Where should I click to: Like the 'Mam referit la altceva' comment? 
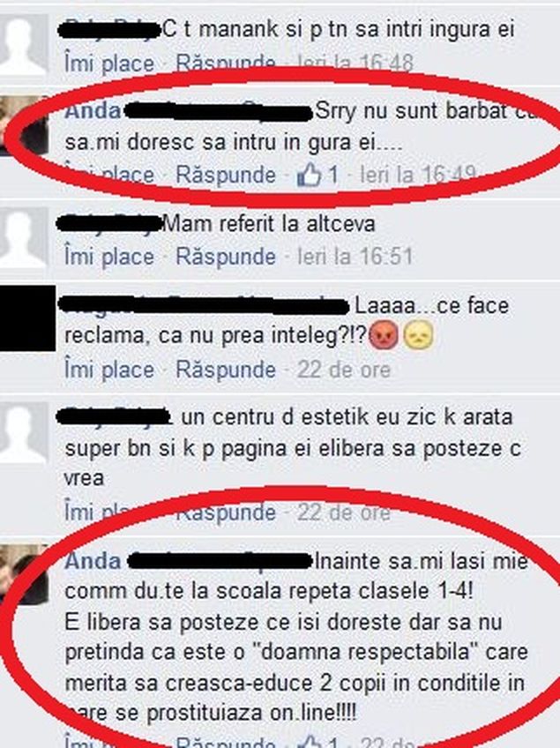pyautogui.click(x=109, y=257)
